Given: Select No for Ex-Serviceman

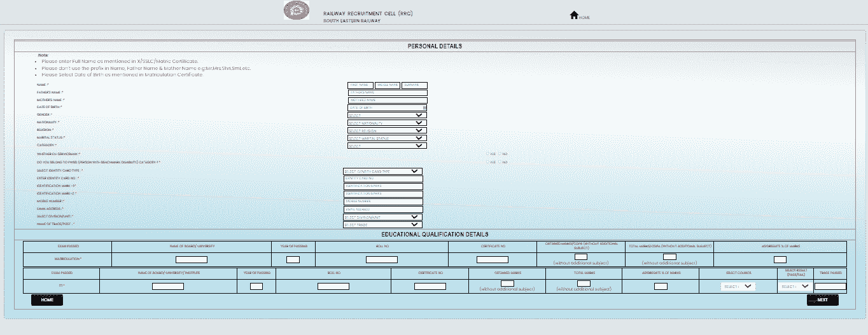Looking at the screenshot, I should 500,154.
